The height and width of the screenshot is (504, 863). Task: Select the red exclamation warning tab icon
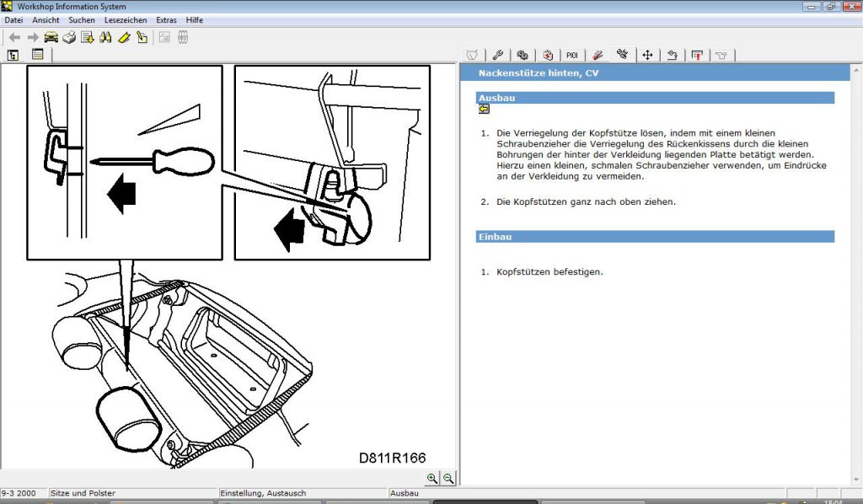click(697, 55)
